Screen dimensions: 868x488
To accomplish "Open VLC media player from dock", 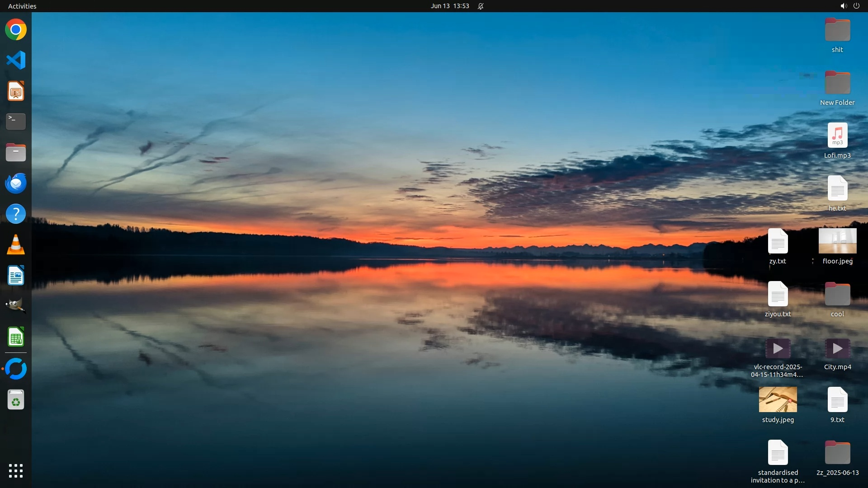I will pyautogui.click(x=16, y=245).
